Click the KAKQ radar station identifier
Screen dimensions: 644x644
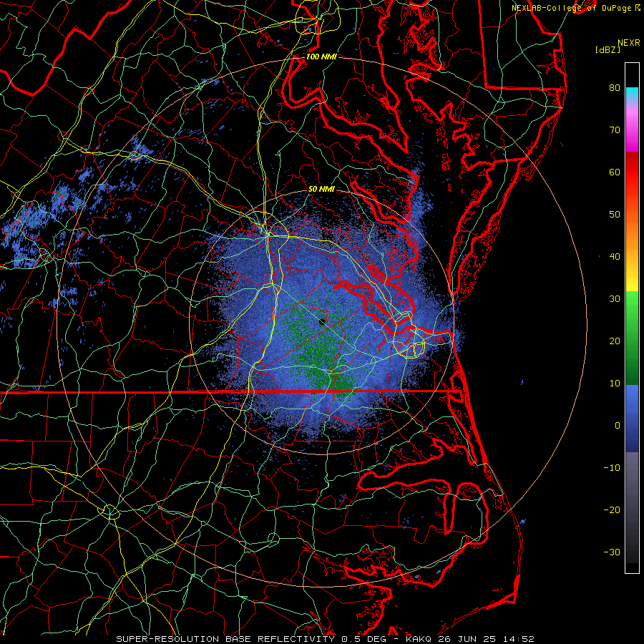(x=419, y=639)
